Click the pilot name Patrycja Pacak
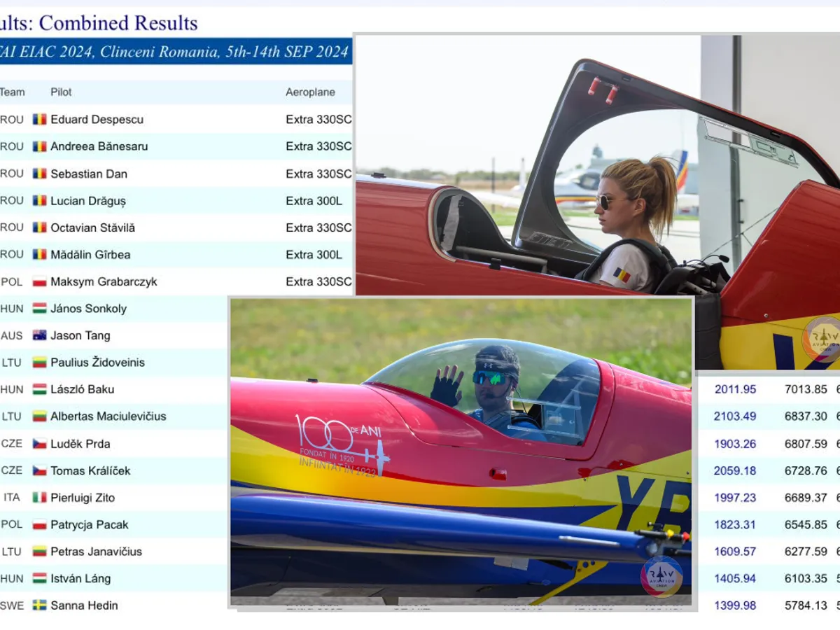This screenshot has width=840, height=630. tap(90, 525)
